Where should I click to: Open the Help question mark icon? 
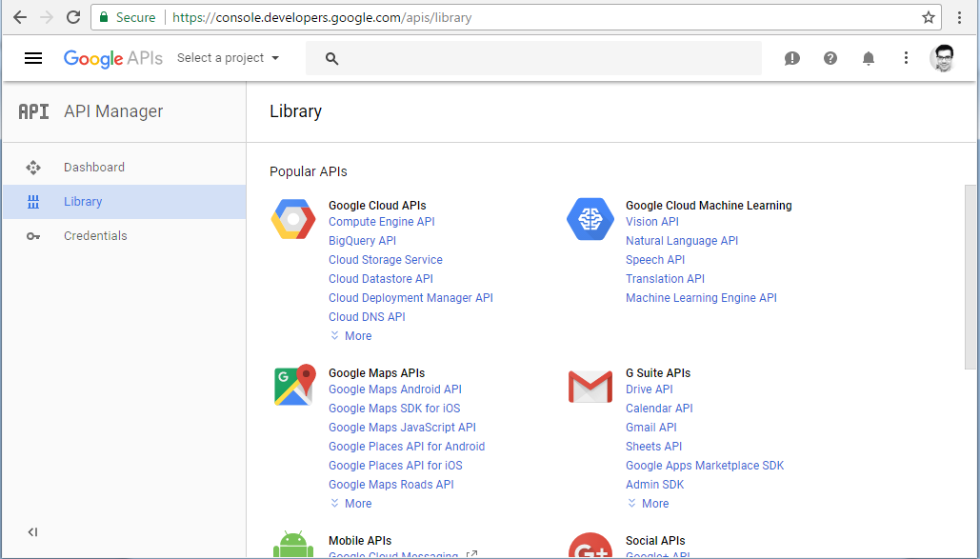coord(830,58)
